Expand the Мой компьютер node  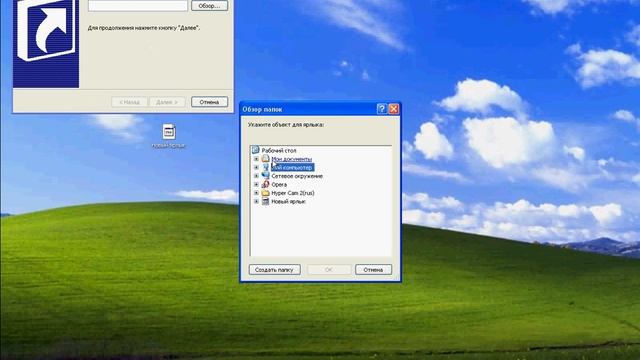click(256, 167)
